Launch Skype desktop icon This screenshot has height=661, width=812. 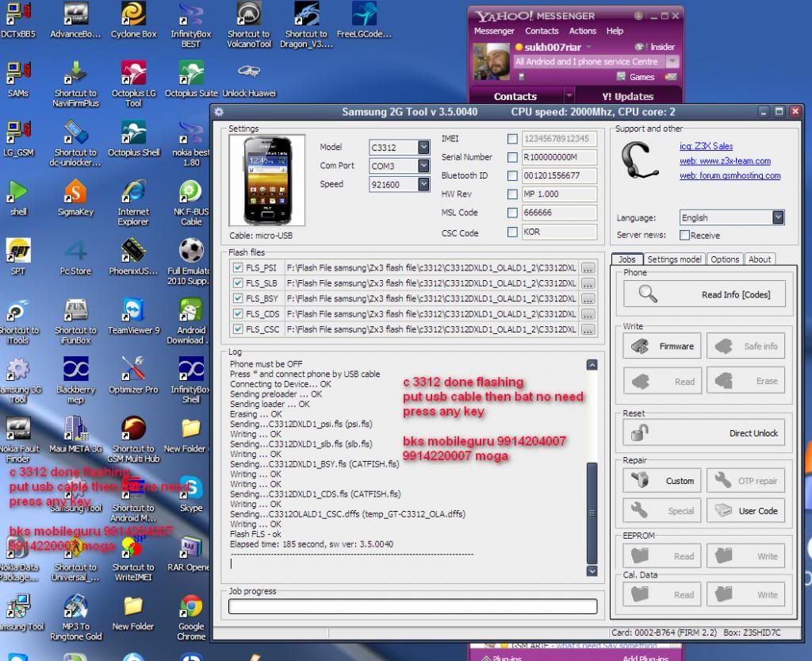[x=191, y=494]
